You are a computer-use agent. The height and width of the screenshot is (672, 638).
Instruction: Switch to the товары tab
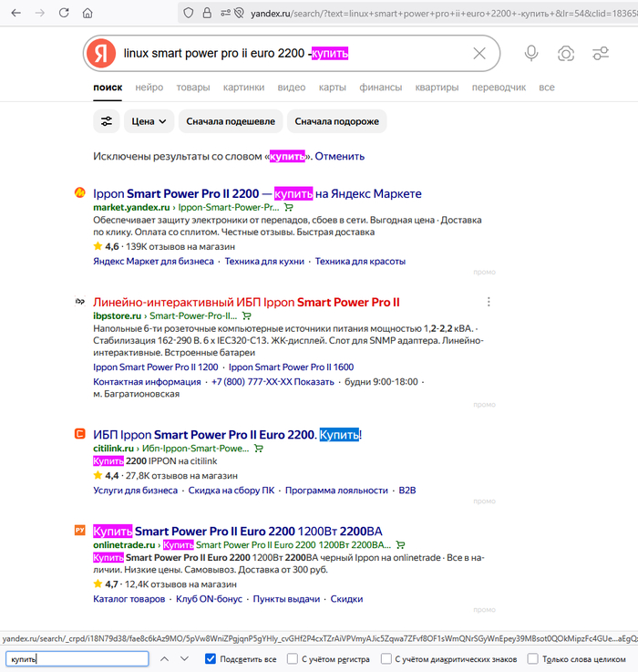[x=192, y=88]
